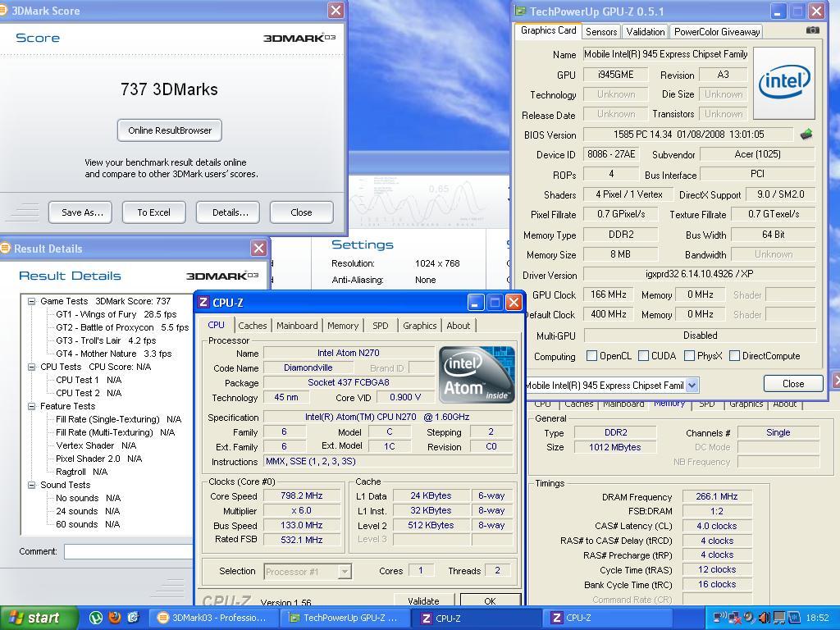Open Details in 3DMark Score
Image resolution: width=840 pixels, height=630 pixels.
point(228,212)
